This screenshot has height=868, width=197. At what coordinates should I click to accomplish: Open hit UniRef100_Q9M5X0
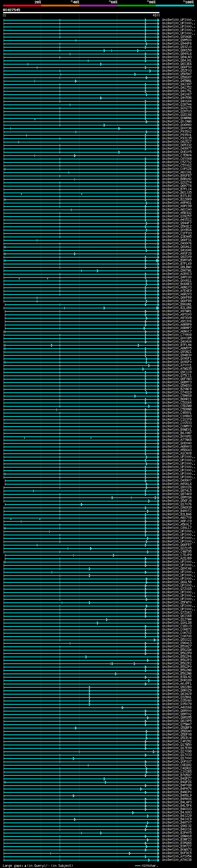[177, 40]
